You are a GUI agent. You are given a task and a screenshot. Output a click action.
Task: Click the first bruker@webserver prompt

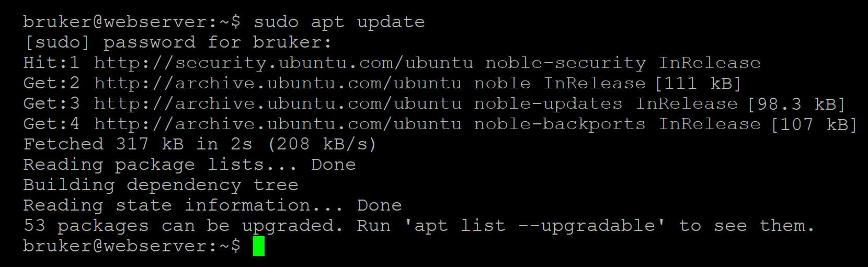[132, 22]
